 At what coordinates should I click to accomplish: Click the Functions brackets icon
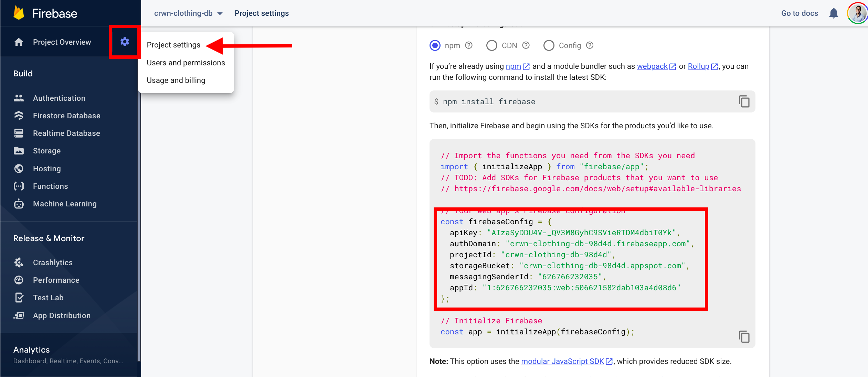pos(19,186)
